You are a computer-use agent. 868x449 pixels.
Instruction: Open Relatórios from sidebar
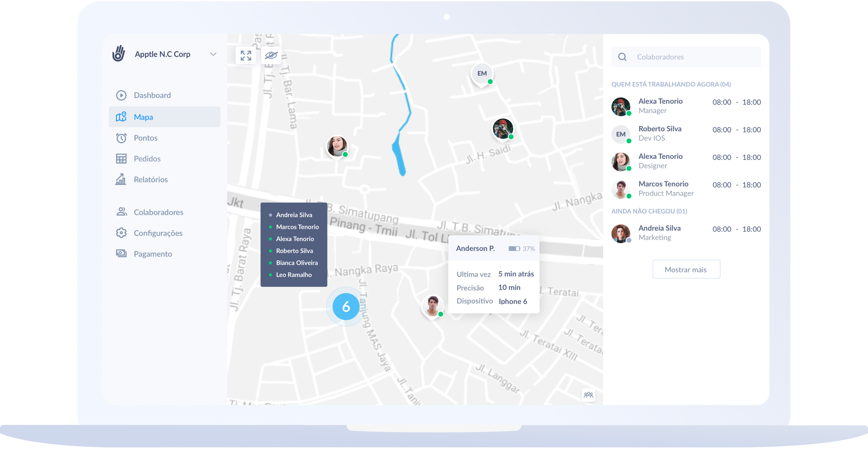[x=151, y=180]
